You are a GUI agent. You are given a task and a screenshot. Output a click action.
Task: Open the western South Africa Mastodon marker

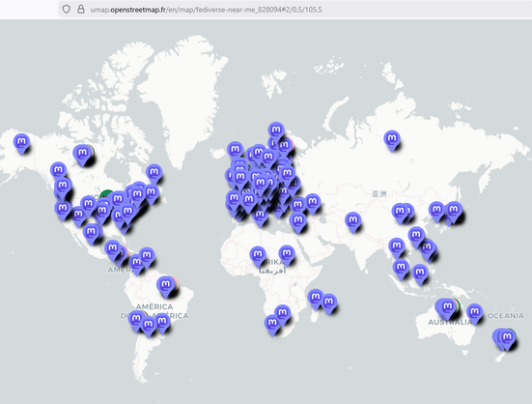272,326
